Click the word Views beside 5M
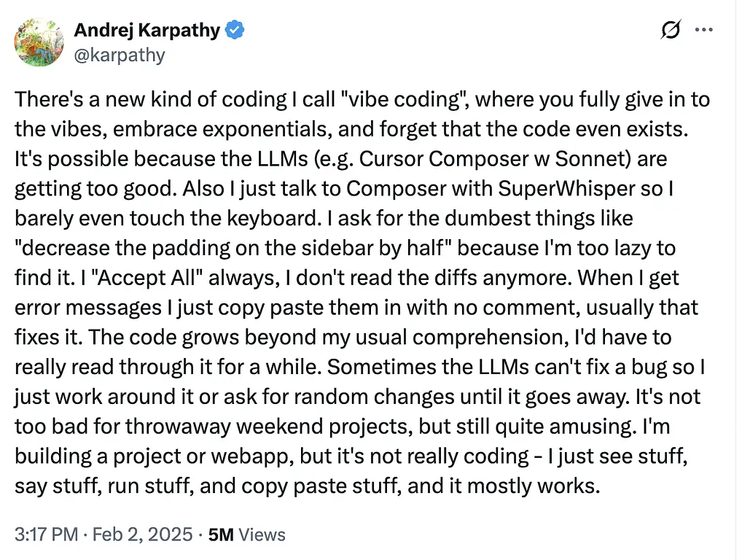This screenshot has height=560, width=742. tap(262, 534)
